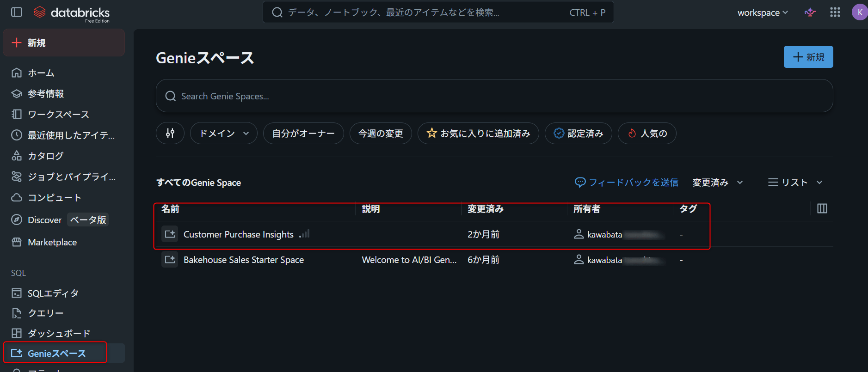
Task: Click the 変更済み column header
Action: [486, 209]
